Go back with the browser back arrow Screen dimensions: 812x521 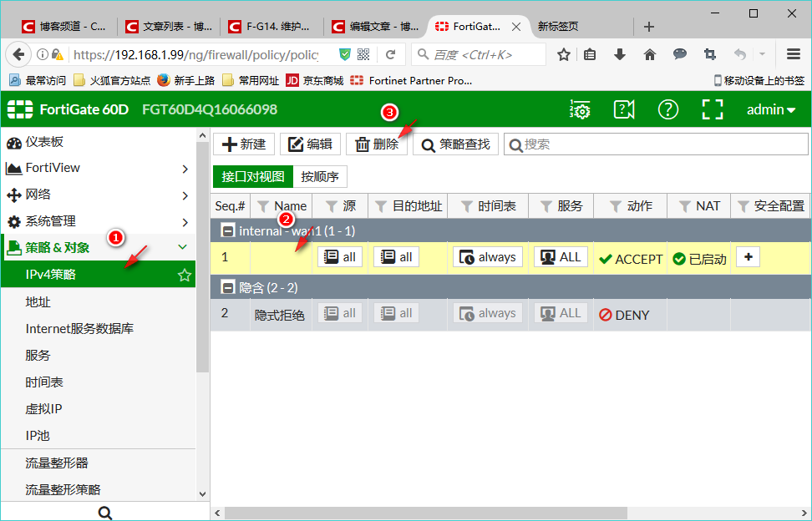pos(18,54)
